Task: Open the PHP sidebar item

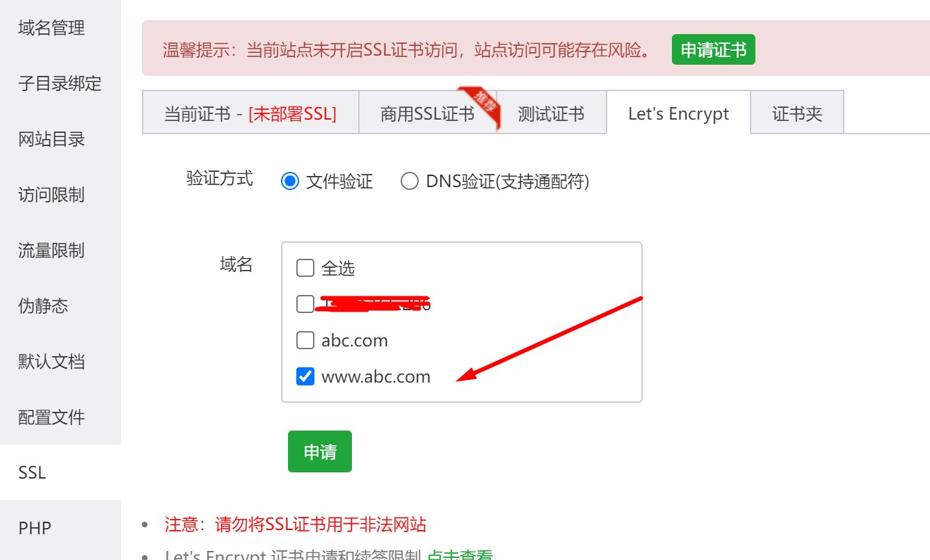Action: click(x=35, y=529)
